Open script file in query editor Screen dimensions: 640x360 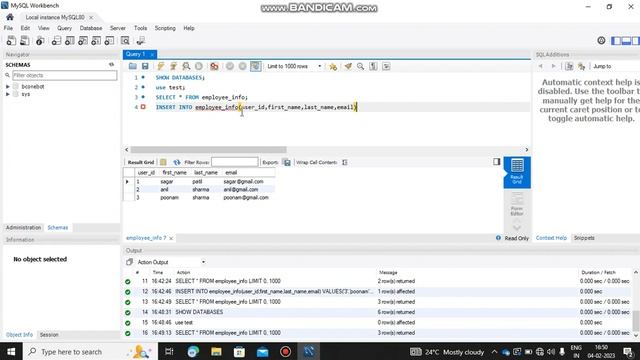133,66
